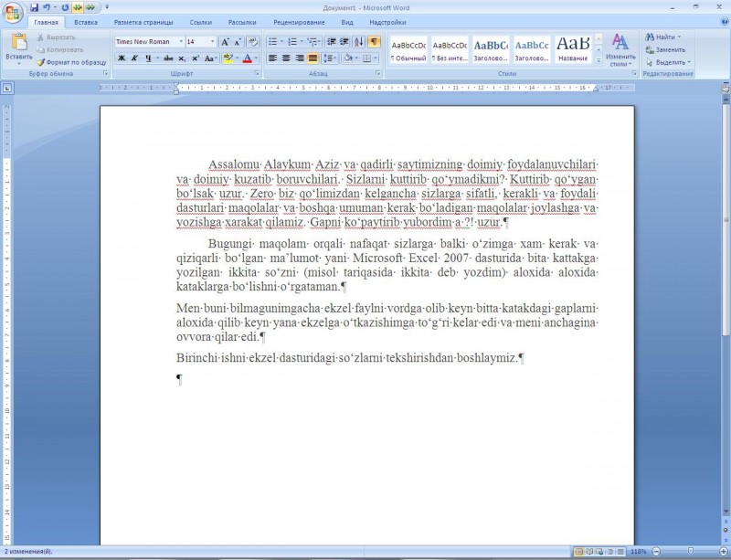Image resolution: width=731 pixels, height=560 pixels.
Task: Expand the styles gallery with More arrow
Action: click(x=599, y=60)
